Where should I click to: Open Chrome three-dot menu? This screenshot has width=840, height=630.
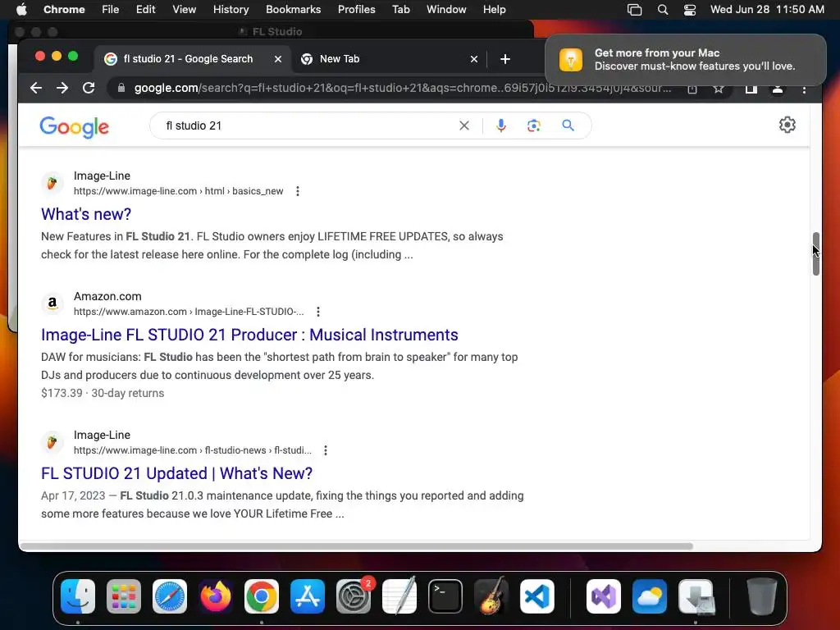click(x=804, y=89)
